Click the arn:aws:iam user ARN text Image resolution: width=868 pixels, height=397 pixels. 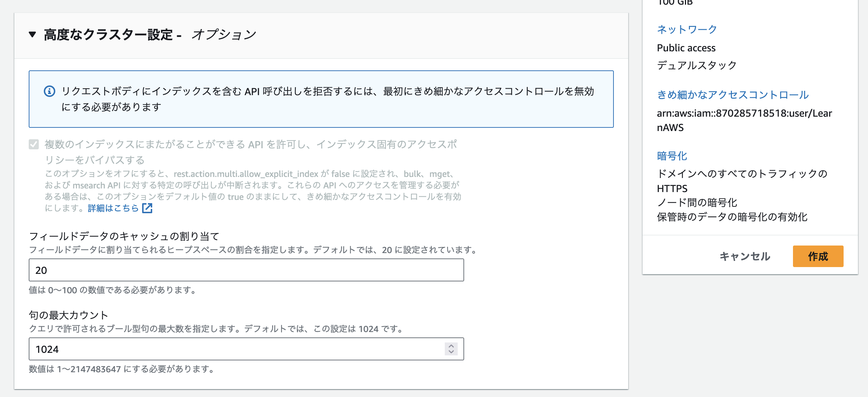click(x=744, y=113)
